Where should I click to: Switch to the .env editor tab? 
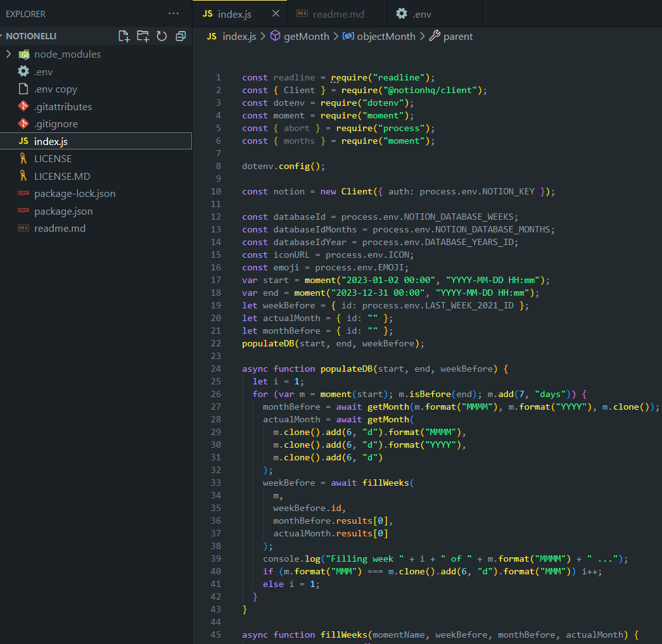(422, 14)
